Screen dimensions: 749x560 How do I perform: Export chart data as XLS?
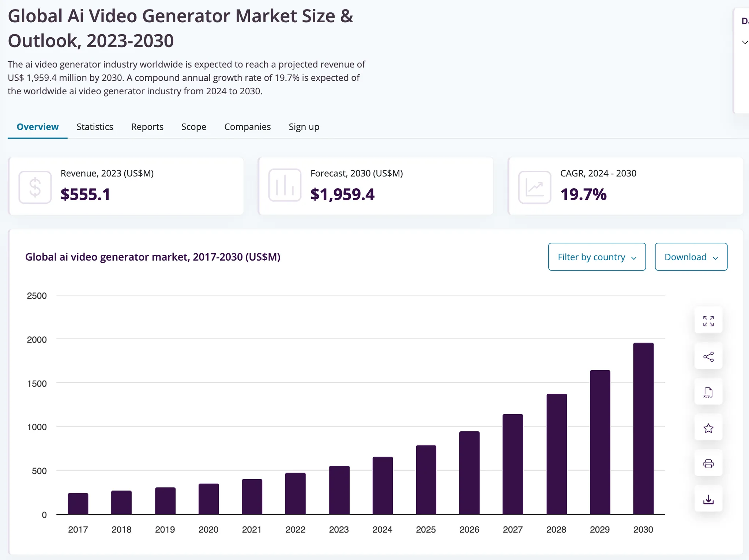pyautogui.click(x=708, y=393)
